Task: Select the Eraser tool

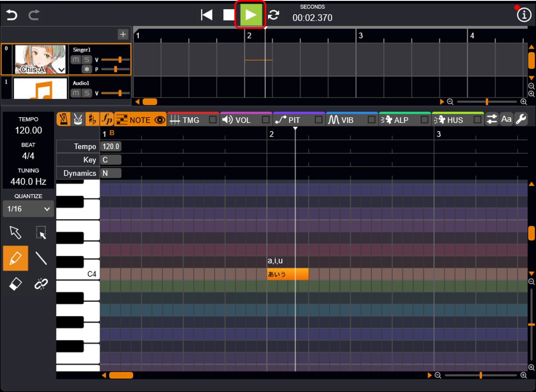Action: 15,284
